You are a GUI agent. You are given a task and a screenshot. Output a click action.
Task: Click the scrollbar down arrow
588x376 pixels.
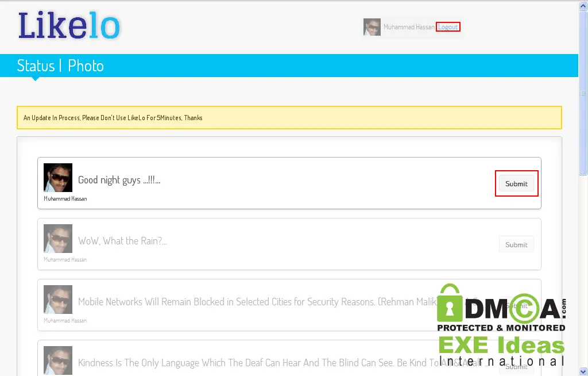tap(583, 371)
